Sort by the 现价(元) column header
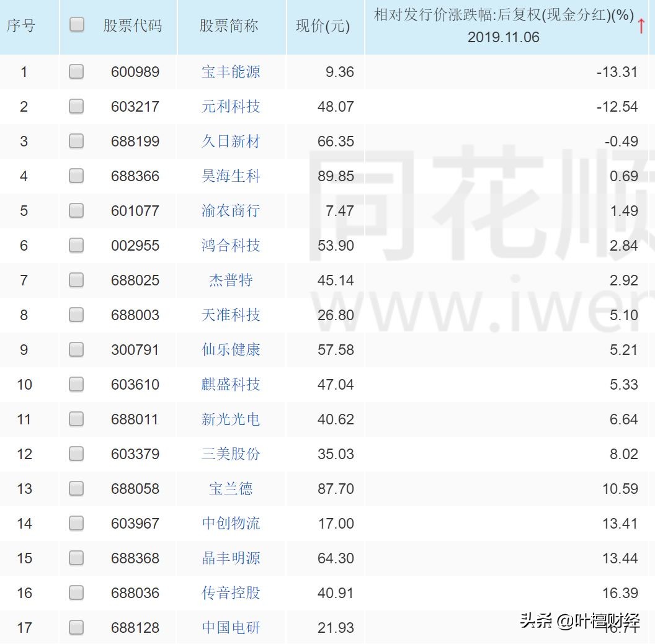The image size is (655, 644). [323, 26]
